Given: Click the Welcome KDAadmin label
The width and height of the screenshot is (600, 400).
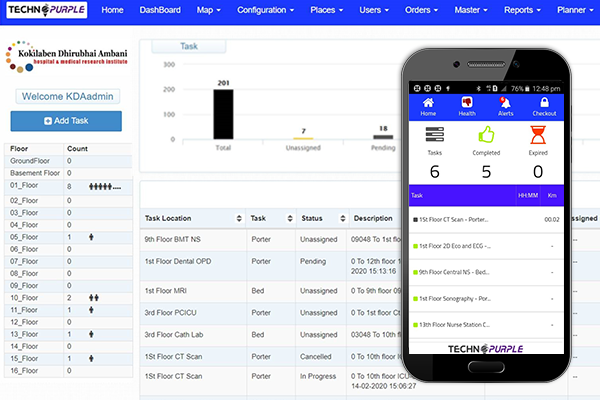Looking at the screenshot, I should tap(67, 96).
